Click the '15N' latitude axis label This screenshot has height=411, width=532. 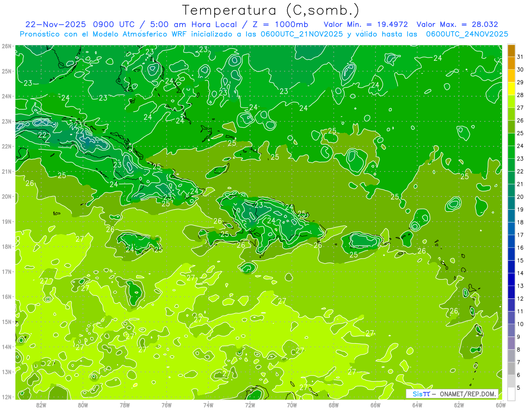pyautogui.click(x=7, y=321)
